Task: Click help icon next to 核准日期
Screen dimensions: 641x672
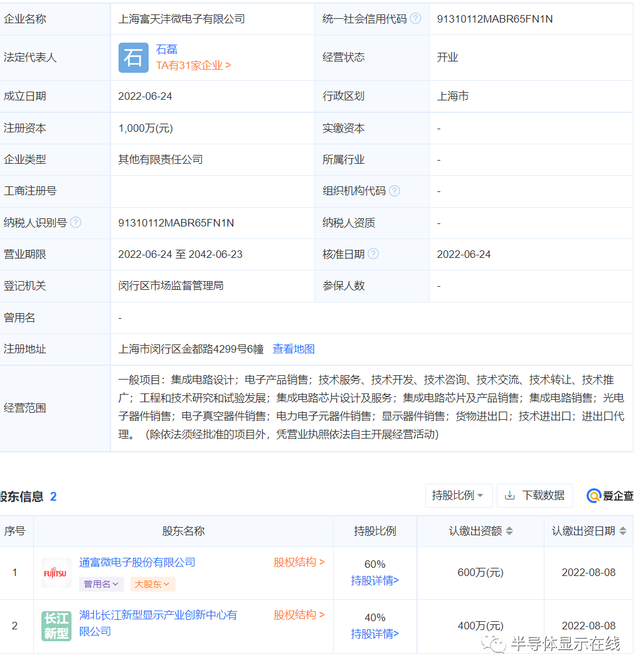Action: 373,254
